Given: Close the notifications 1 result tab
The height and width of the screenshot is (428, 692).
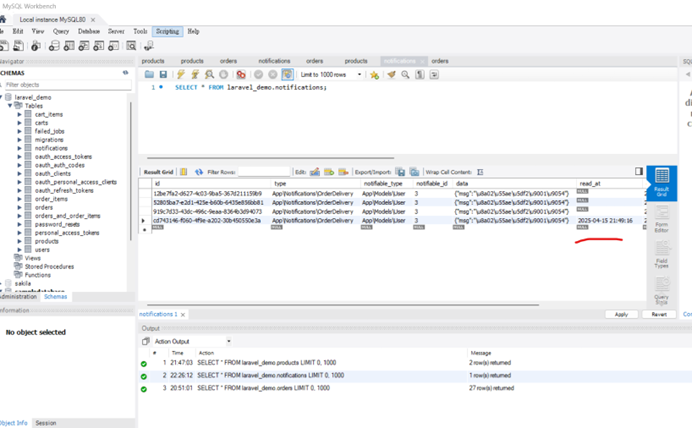Looking at the screenshot, I should click(x=183, y=315).
